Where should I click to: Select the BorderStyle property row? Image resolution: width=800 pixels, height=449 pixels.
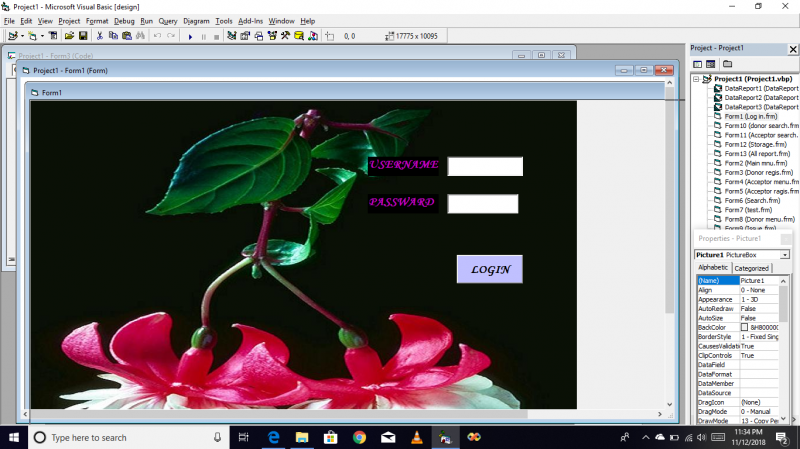point(738,337)
